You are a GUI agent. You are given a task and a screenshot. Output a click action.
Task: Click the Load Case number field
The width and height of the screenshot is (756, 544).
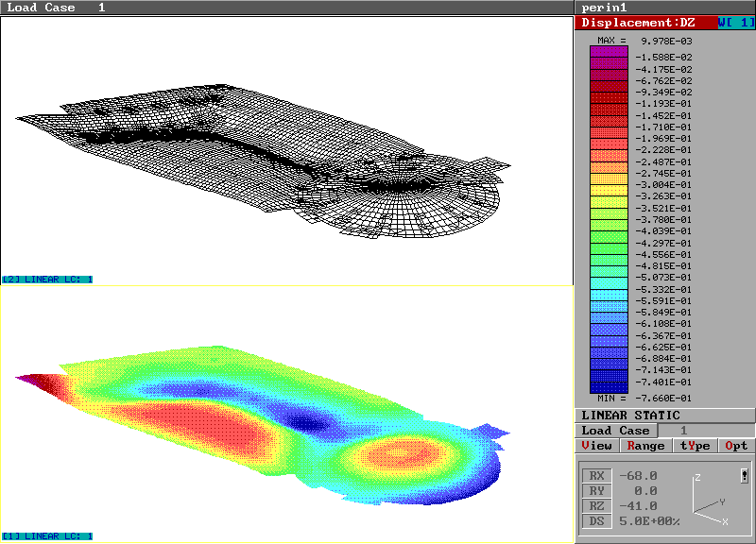685,431
